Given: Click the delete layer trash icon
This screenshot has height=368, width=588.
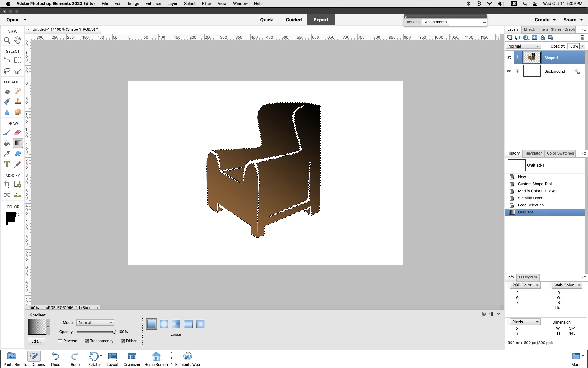Looking at the screenshot, I should [582, 38].
